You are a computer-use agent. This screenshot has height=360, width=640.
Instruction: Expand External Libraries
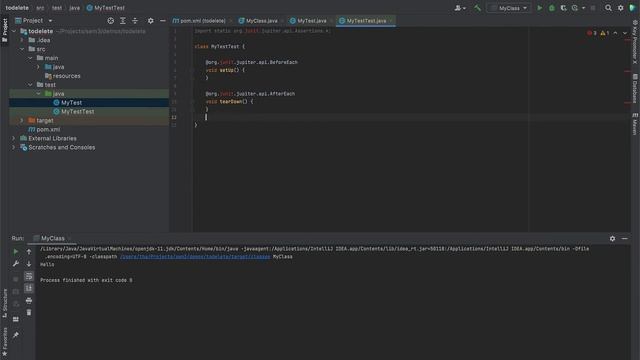[x=14, y=138]
